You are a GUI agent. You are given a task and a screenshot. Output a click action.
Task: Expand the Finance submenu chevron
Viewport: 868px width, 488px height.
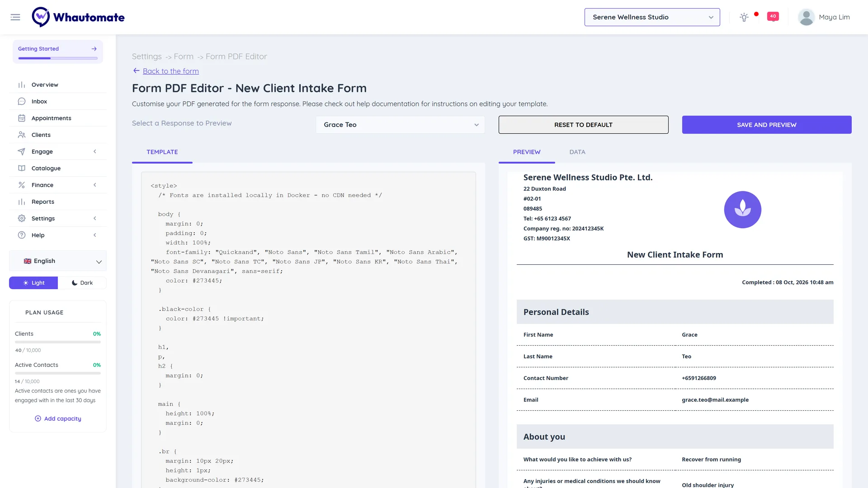click(95, 185)
